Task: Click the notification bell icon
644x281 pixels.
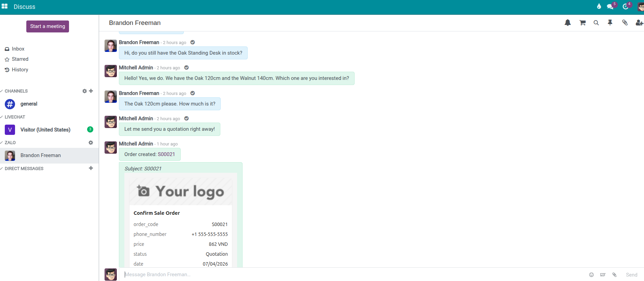Action: coord(567,23)
